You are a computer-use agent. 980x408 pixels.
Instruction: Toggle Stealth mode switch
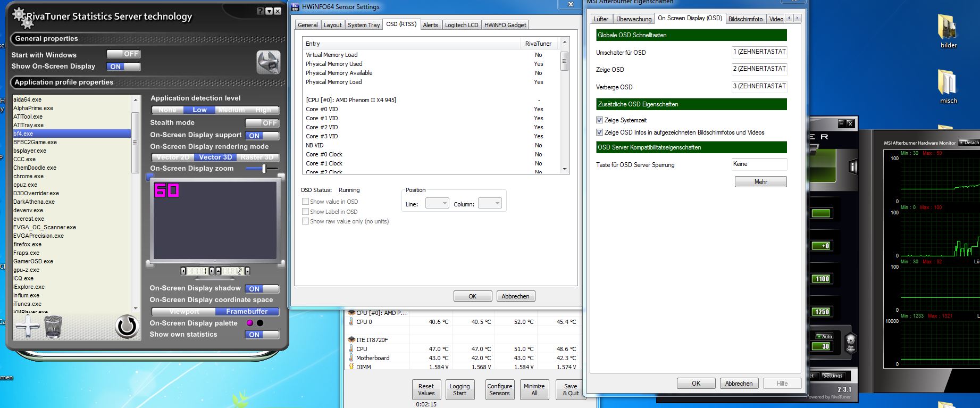262,123
